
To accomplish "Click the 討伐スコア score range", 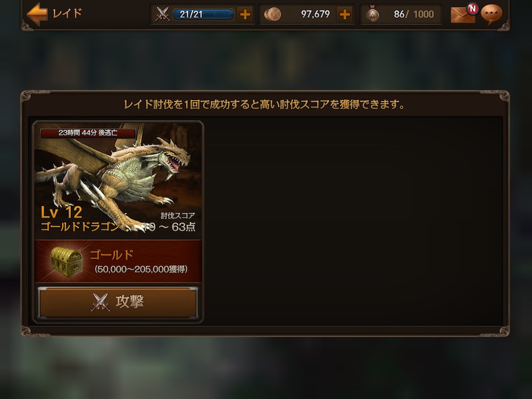I will pos(170,222).
